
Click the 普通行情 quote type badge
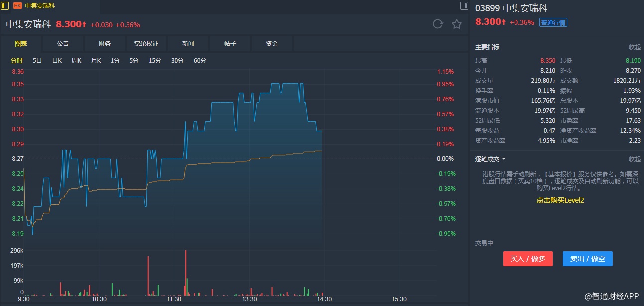click(x=553, y=22)
